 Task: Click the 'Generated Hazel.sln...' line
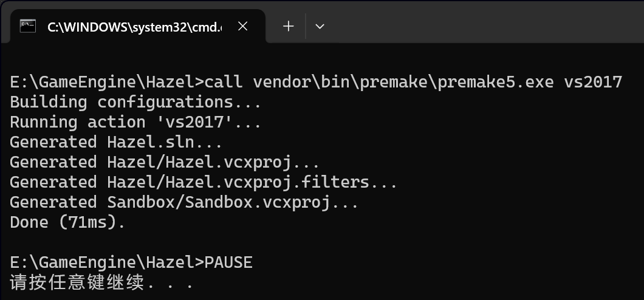coord(116,142)
